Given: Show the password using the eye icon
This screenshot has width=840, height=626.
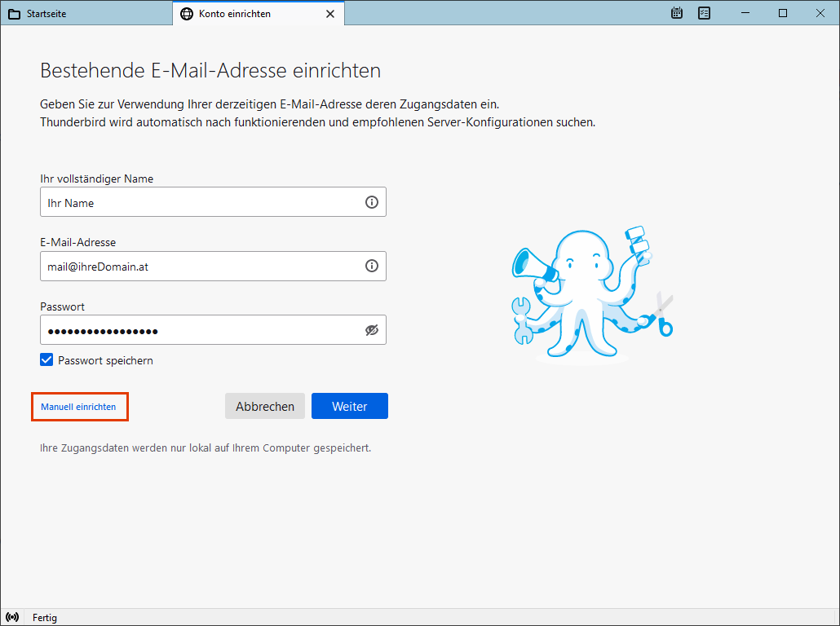Looking at the screenshot, I should pyautogui.click(x=372, y=330).
